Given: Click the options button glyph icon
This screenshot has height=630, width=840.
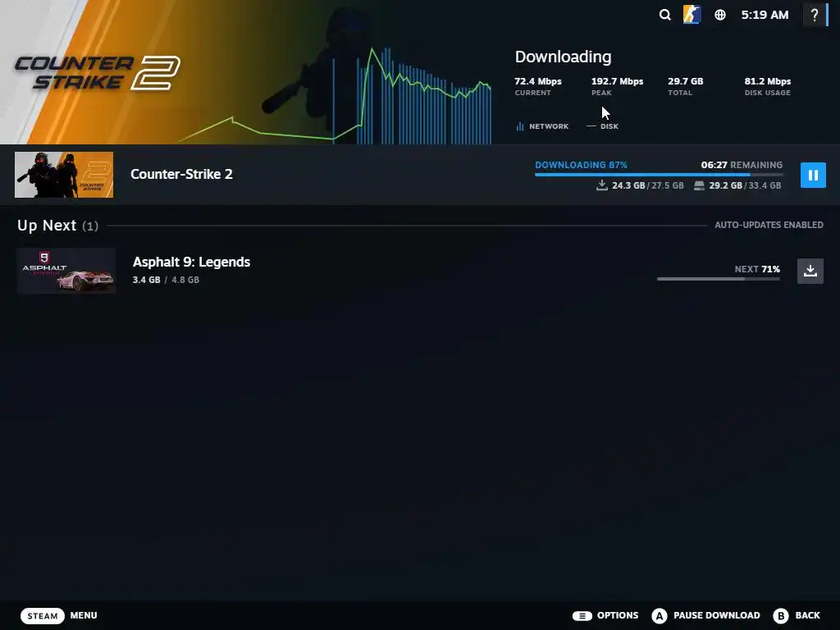Looking at the screenshot, I should coord(582,616).
